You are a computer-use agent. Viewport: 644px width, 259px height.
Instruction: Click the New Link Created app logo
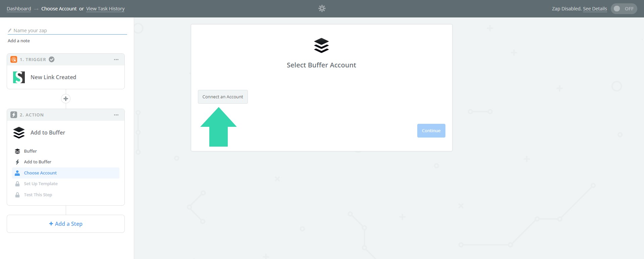(19, 77)
